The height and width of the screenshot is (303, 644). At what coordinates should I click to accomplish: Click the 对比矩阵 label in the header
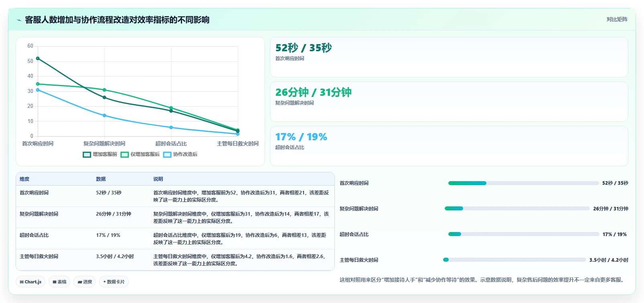[617, 19]
